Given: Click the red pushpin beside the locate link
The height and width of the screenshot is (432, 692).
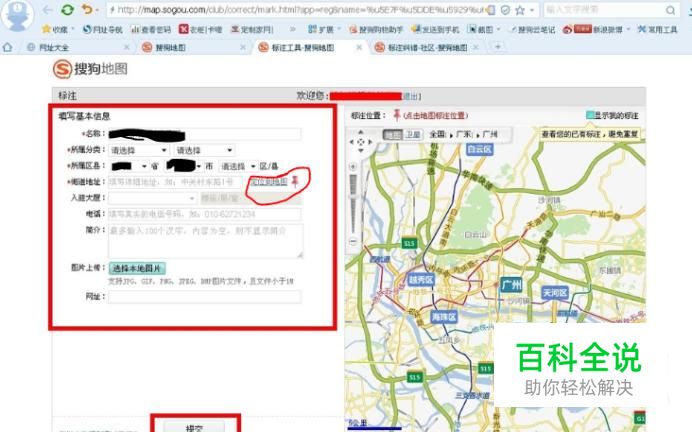Looking at the screenshot, I should click(295, 181).
